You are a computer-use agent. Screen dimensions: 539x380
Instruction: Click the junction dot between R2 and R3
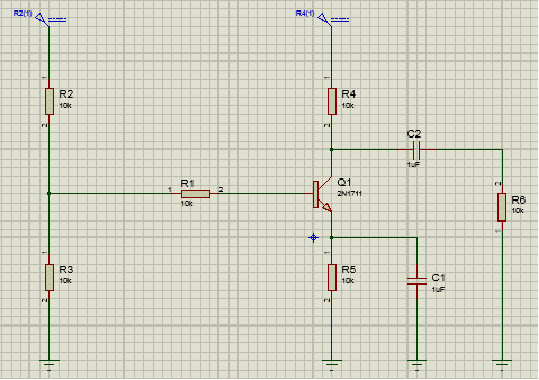[x=49, y=194]
